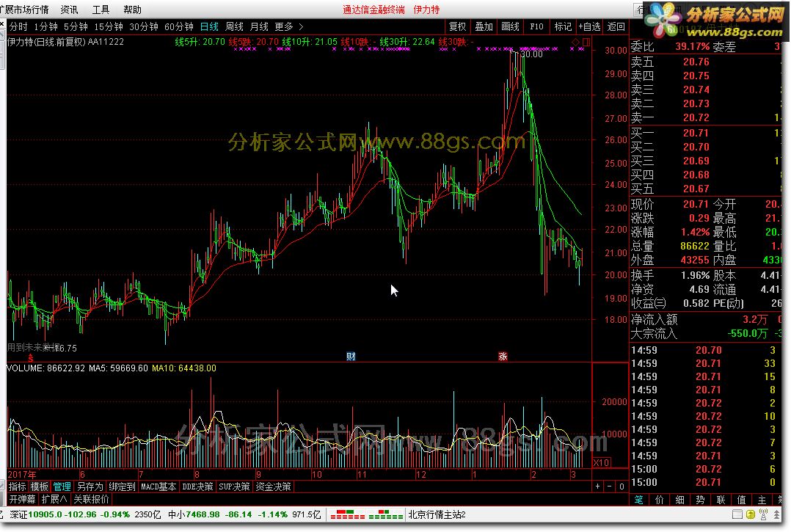The width and height of the screenshot is (791, 532).
Task: Toggle the 开弹幕 button
Action: tap(22, 499)
